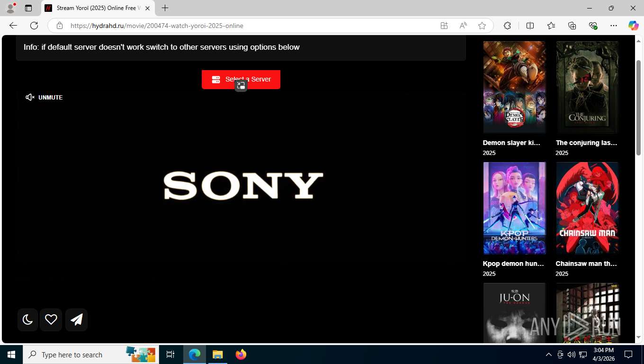
Task: Open browser profile avatar
Action: (10, 8)
